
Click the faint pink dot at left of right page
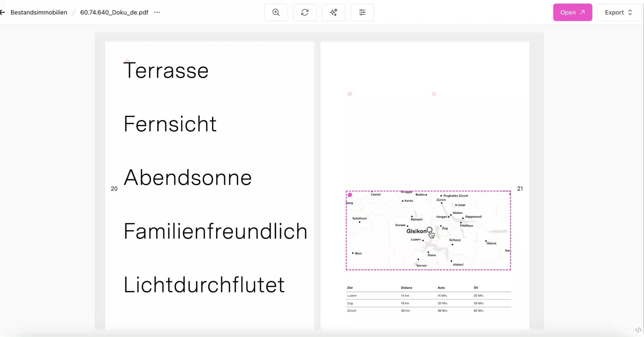pyautogui.click(x=350, y=94)
